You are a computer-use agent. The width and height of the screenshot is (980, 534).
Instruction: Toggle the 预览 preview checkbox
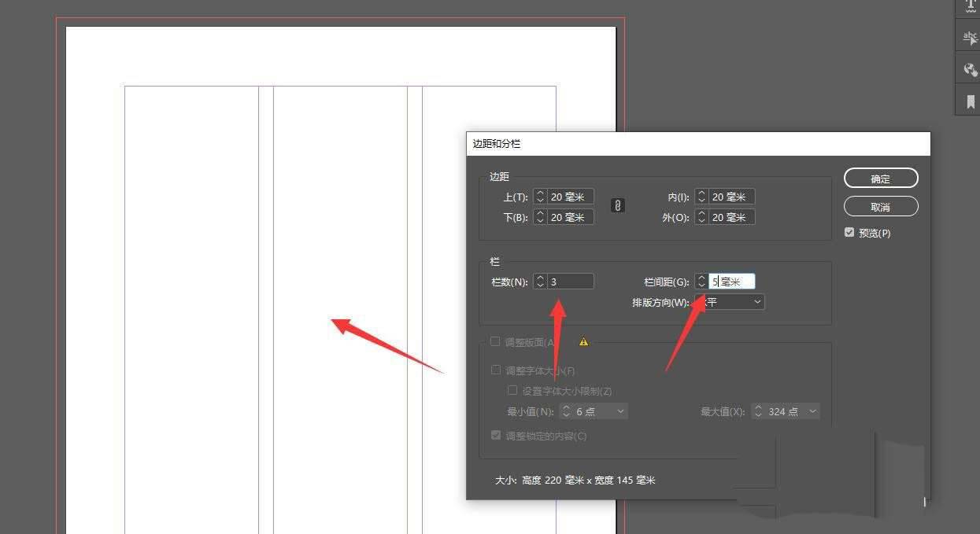849,233
